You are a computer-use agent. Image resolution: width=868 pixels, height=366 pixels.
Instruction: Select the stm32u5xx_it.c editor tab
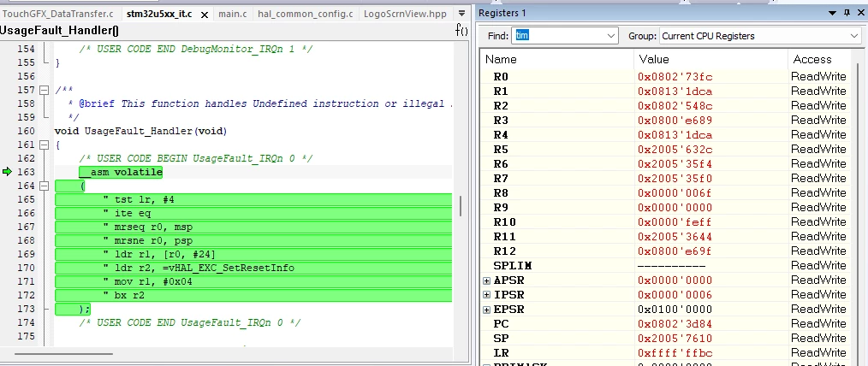[159, 14]
